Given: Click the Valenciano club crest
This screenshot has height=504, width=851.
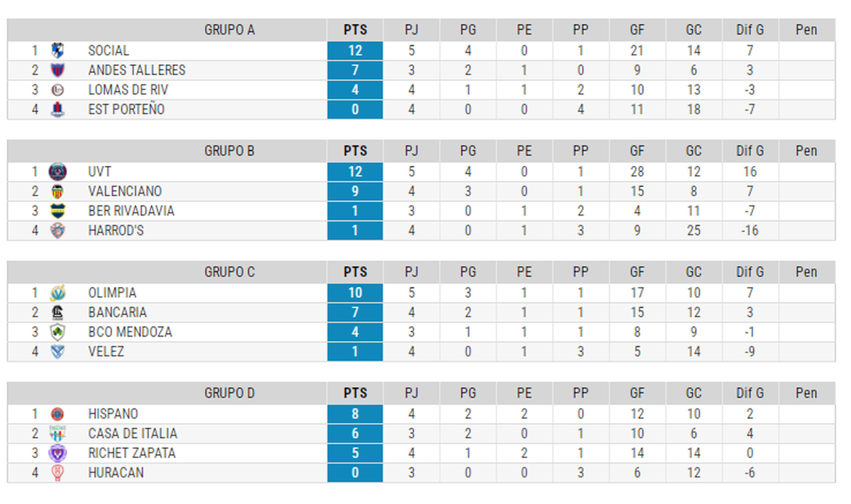Looking at the screenshot, I should click(57, 191).
